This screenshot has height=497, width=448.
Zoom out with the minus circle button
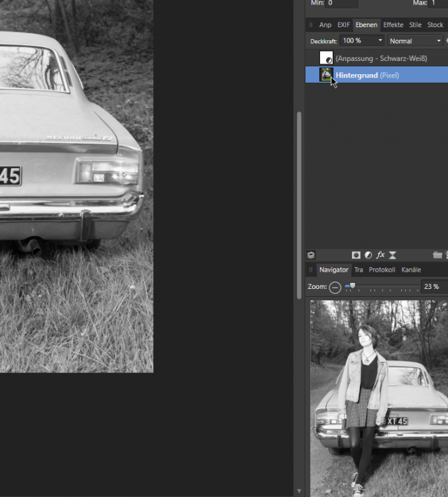point(335,287)
